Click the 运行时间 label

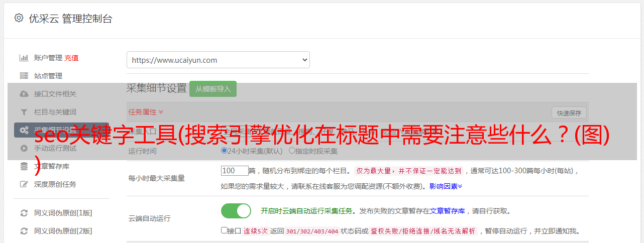[x=142, y=151]
